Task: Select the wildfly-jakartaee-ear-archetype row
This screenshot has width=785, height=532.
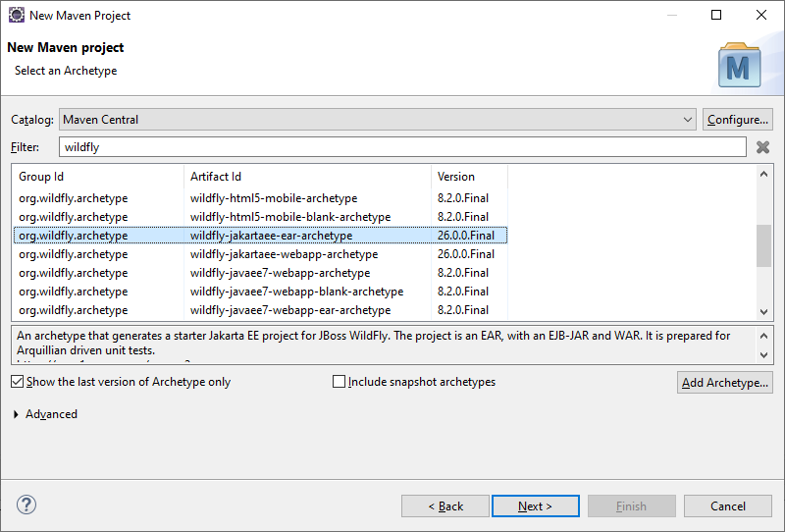Action: tap(260, 236)
